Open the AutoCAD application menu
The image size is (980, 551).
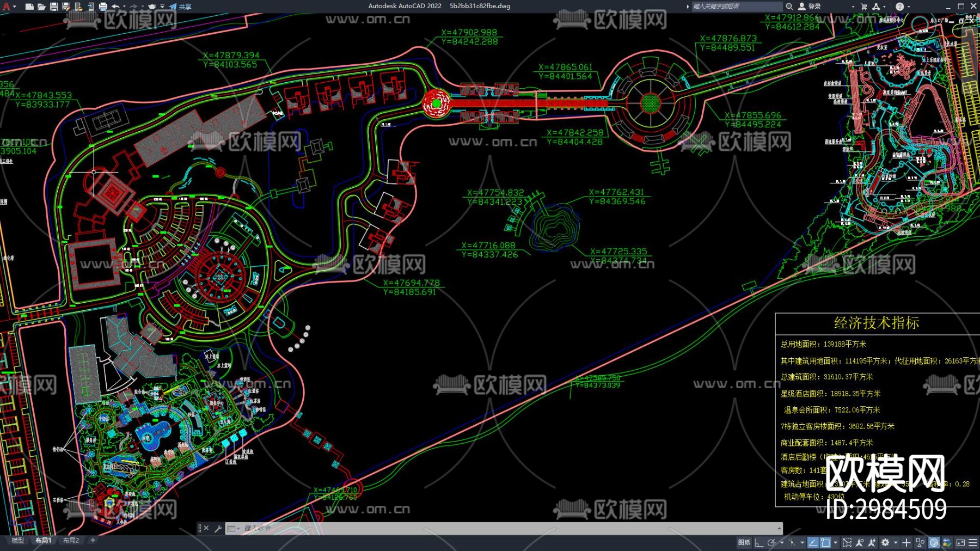pyautogui.click(x=7, y=7)
